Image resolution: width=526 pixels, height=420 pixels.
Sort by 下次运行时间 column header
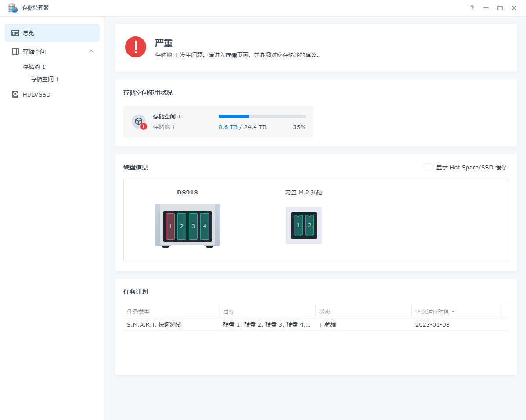pos(432,312)
